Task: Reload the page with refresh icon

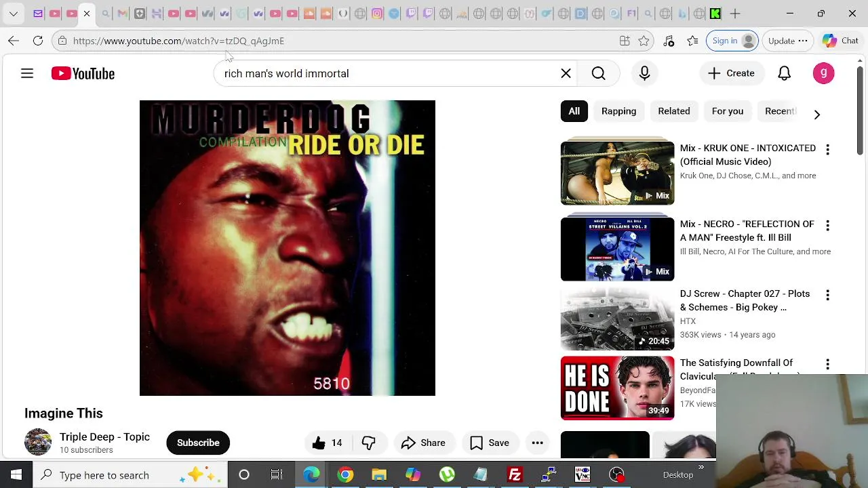Action: tap(38, 41)
